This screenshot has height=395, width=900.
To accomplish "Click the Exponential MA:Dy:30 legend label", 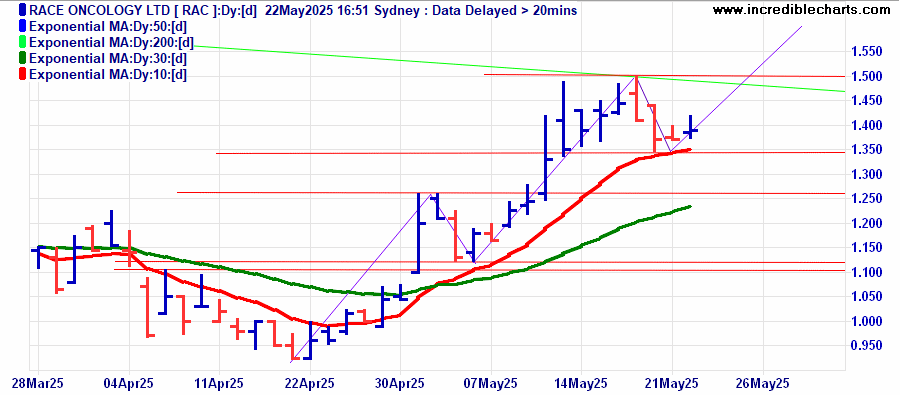I will coord(108,59).
